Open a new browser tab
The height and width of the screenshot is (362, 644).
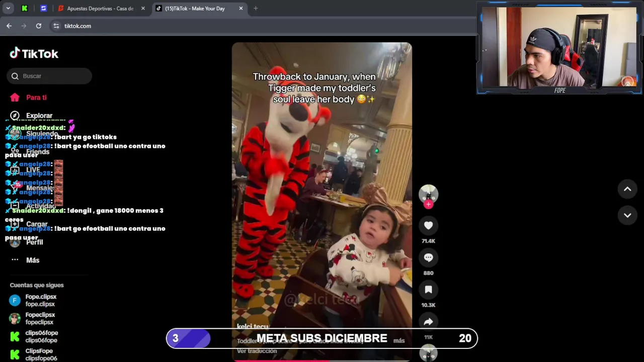tap(256, 9)
